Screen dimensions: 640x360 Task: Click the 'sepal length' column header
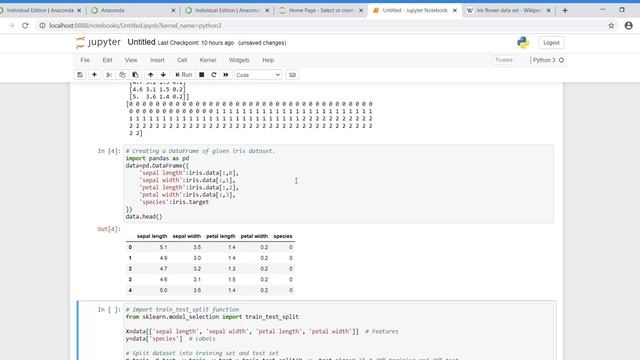152,236
